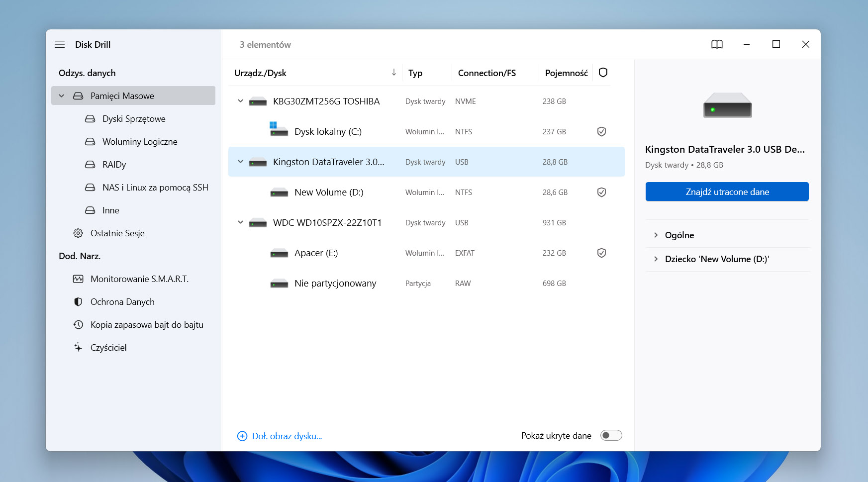Open Ochrona Danych tool
The width and height of the screenshot is (868, 482).
tap(122, 302)
